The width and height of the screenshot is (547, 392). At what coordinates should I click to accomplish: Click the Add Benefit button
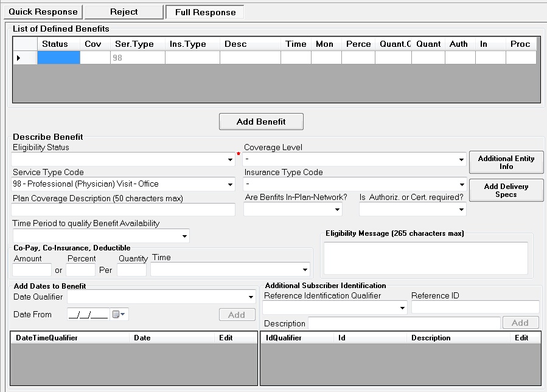[261, 122]
